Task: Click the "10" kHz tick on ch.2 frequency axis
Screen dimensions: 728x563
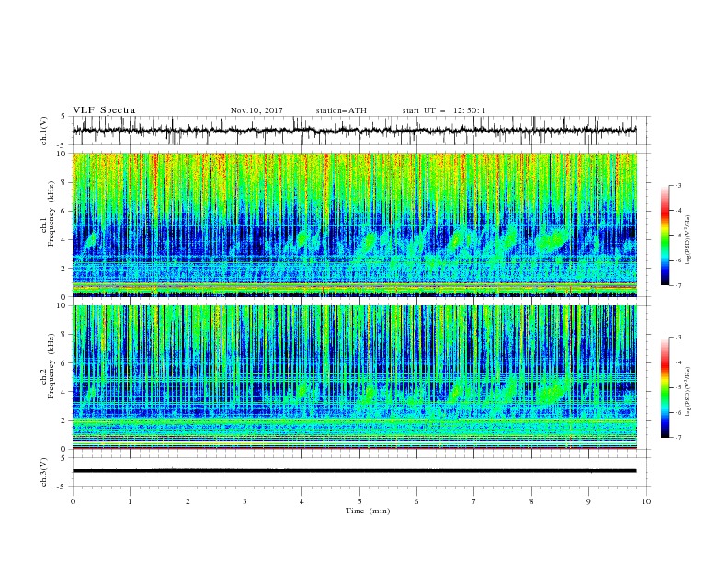Action: click(63, 305)
